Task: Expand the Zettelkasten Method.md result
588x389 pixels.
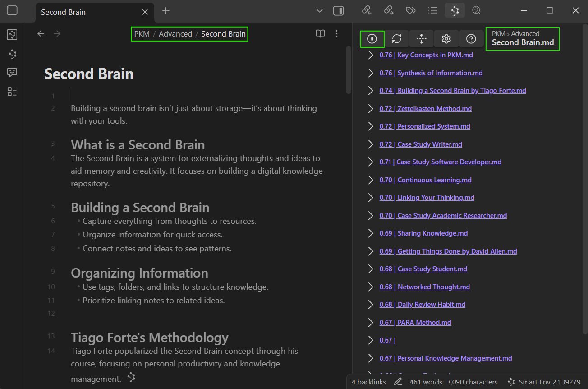Action: point(371,109)
